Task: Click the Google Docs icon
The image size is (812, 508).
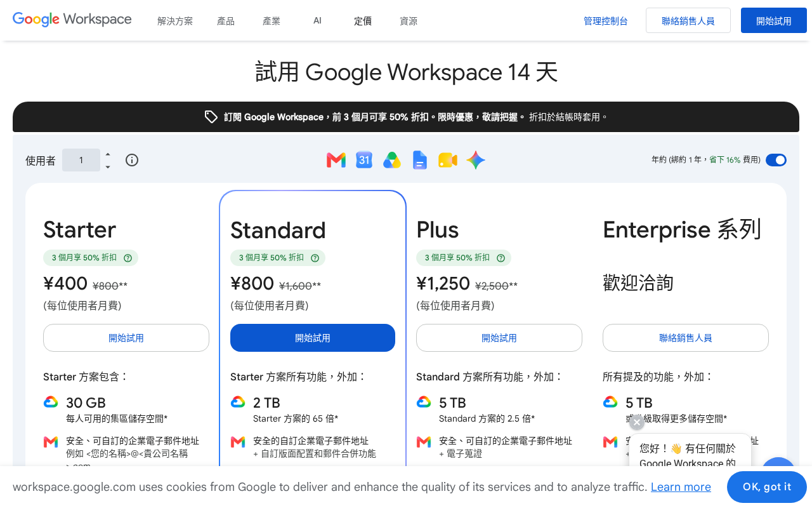Action: click(x=419, y=160)
